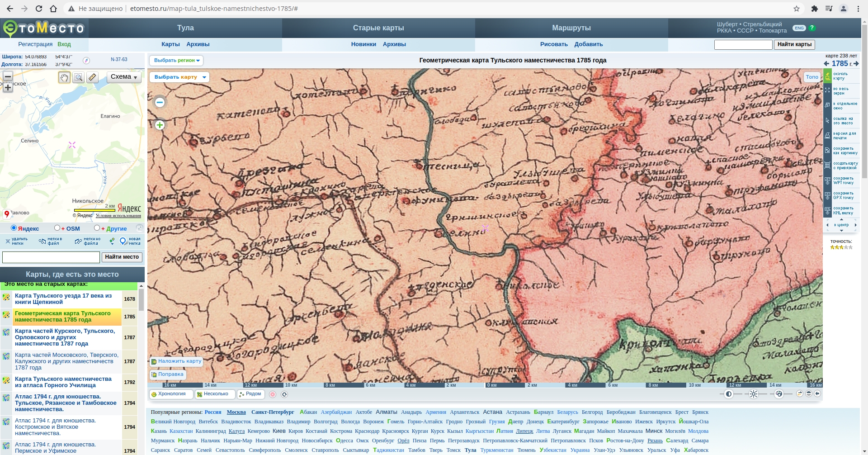Click the Наложить карту overlay button

[176, 361]
